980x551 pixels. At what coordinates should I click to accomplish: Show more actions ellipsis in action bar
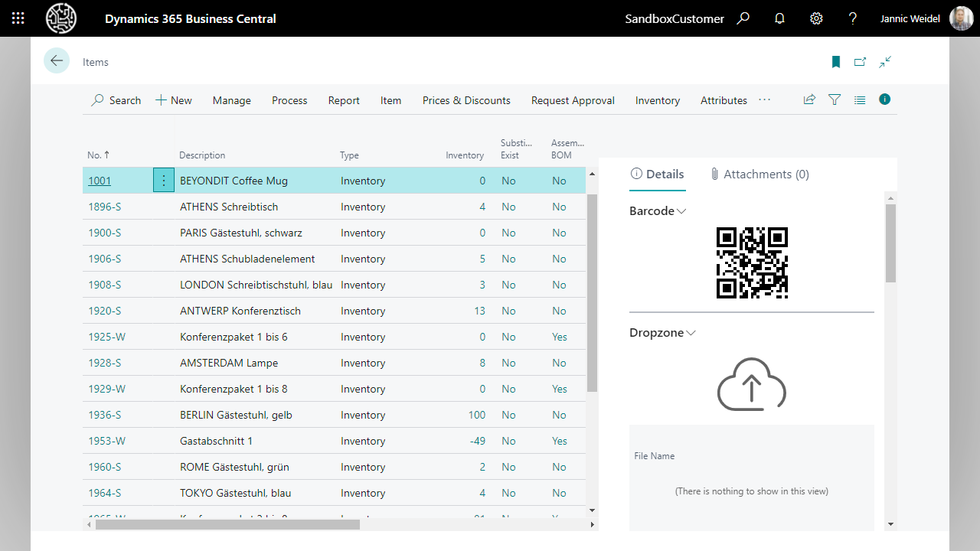pyautogui.click(x=764, y=99)
